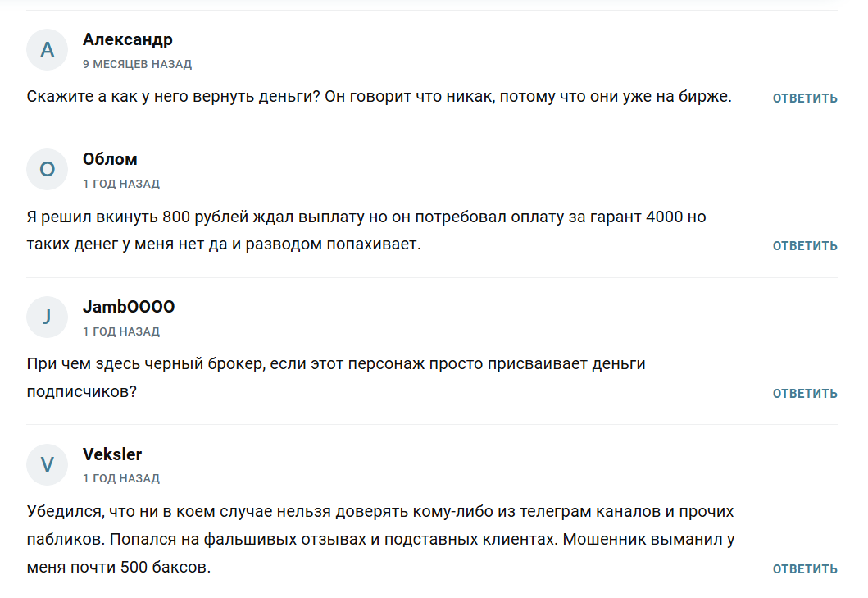Click ОТВЕТИТЬ on Александр's comment
Image resolution: width=868 pixels, height=598 pixels.
tap(803, 98)
